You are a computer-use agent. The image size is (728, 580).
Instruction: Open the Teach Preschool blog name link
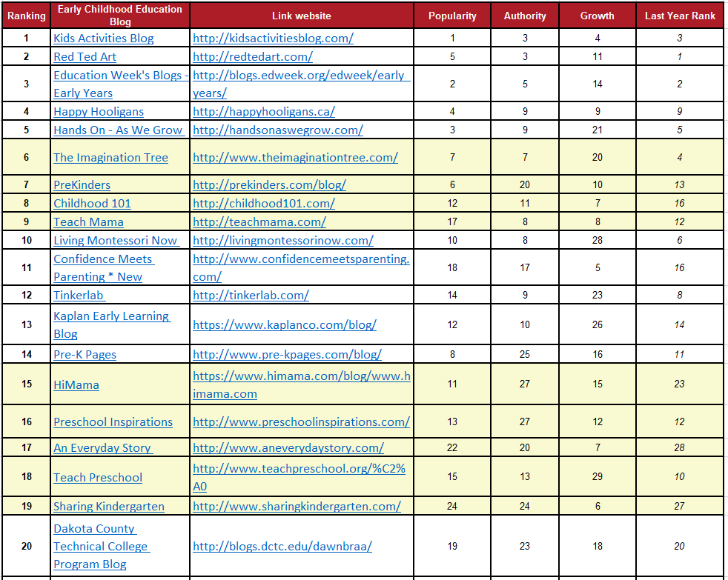pos(98,478)
